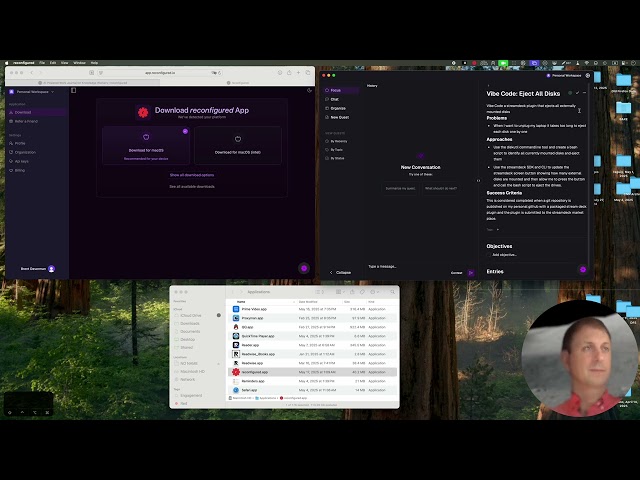Sort Finder list by Date Modified column
The height and width of the screenshot is (480, 640).
coord(319,302)
